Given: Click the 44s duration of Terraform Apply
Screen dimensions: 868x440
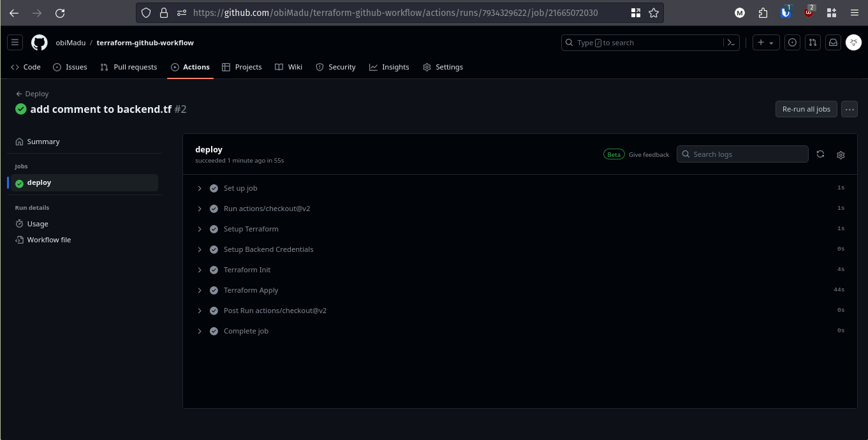Looking at the screenshot, I should click(x=839, y=290).
